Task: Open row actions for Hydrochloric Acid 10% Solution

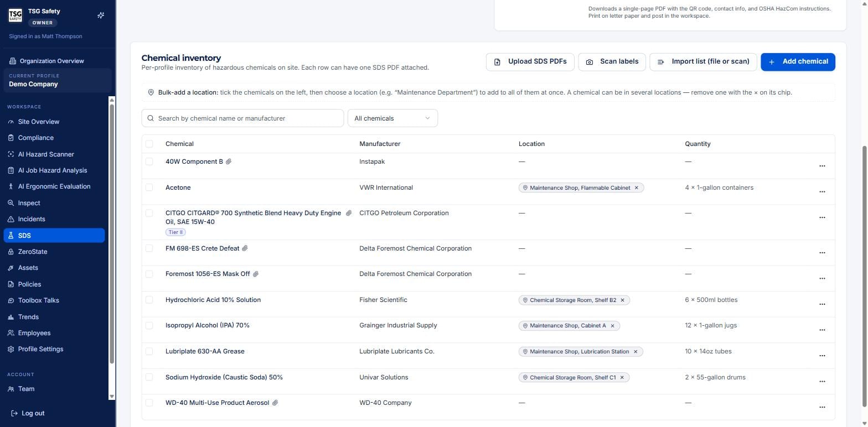Action: tap(822, 304)
